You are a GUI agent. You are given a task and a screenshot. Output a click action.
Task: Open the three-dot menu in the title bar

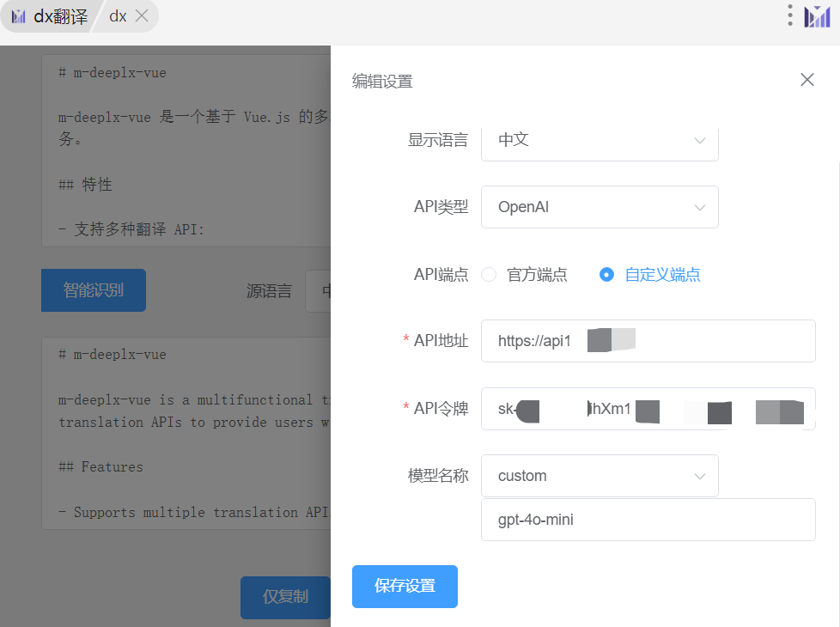tap(789, 15)
